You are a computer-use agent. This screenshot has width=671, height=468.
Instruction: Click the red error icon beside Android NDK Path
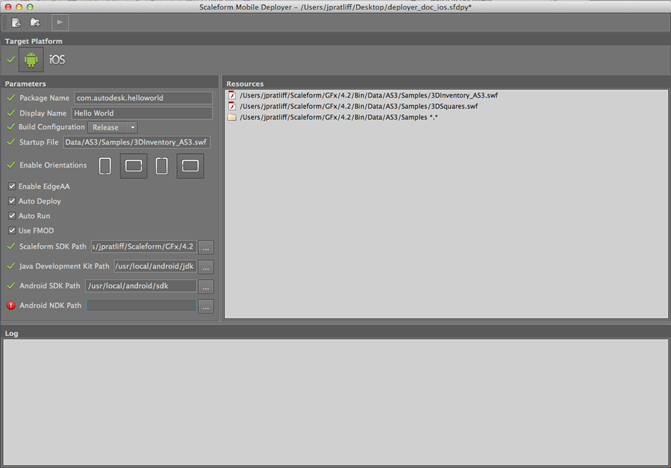[x=11, y=305]
